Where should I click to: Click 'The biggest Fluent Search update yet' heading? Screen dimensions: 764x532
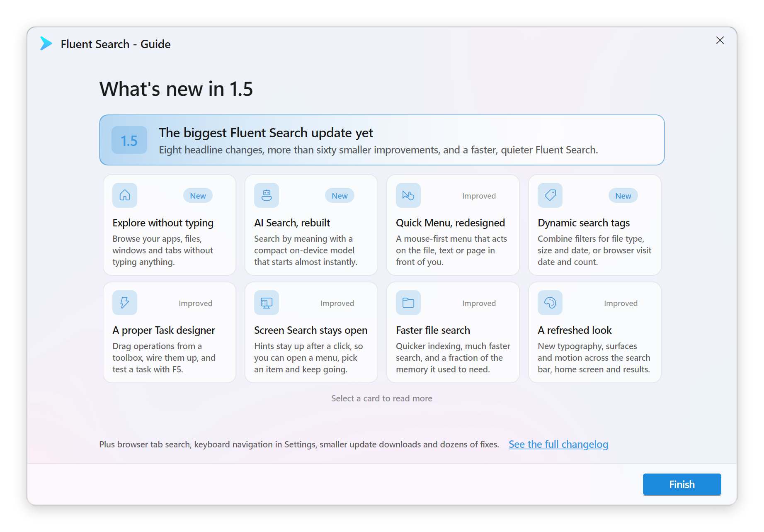point(266,133)
